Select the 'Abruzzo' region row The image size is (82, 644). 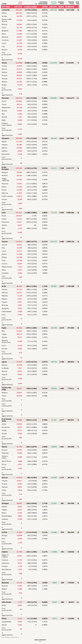click(40, 478)
